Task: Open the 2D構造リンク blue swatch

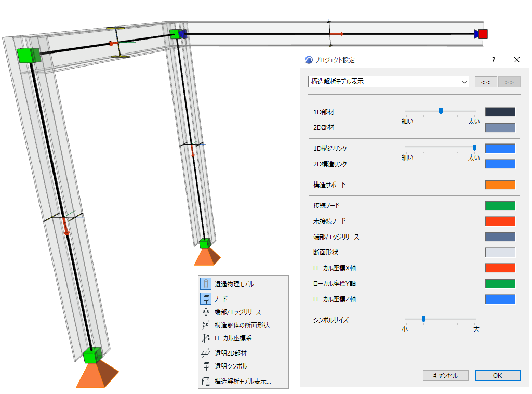Action: [500, 164]
